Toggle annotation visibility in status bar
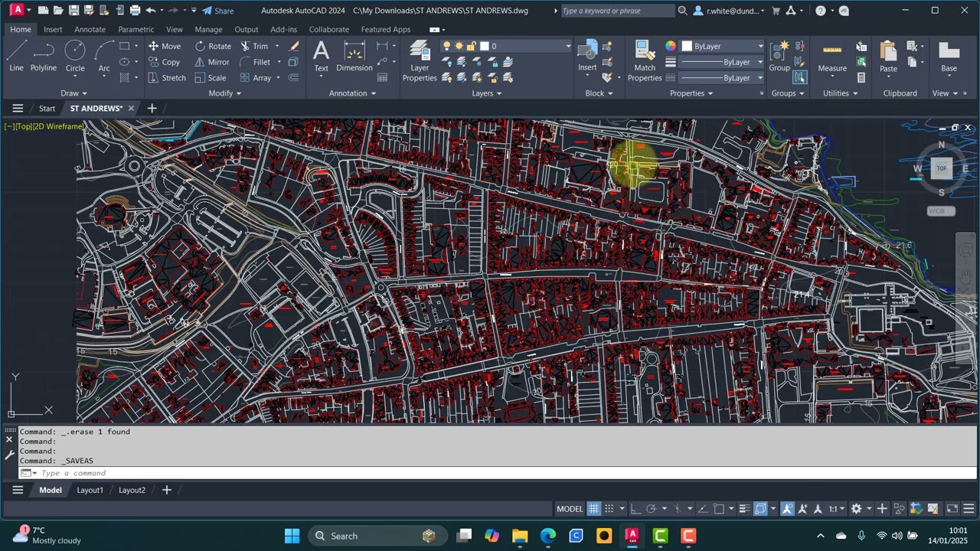 pyautogui.click(x=788, y=509)
